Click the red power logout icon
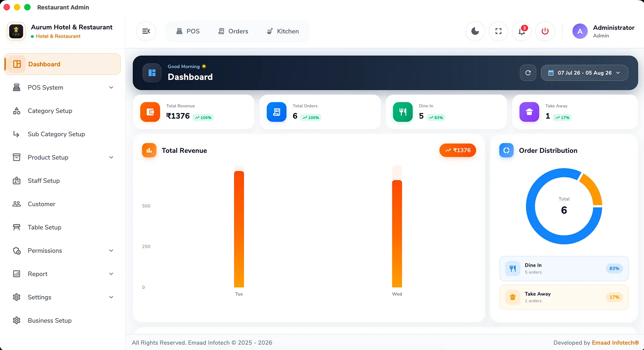 (545, 31)
